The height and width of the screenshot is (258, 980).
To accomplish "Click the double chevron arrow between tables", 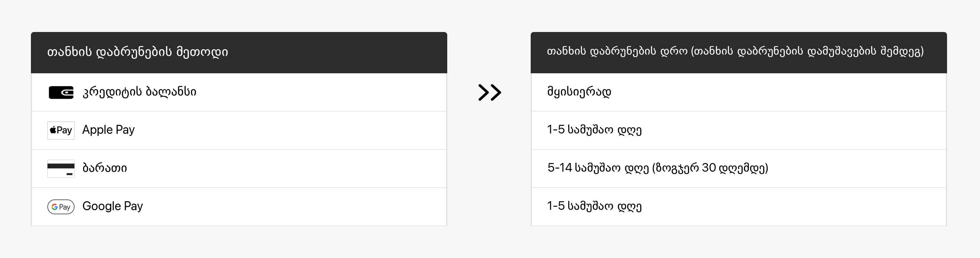I will point(489,92).
